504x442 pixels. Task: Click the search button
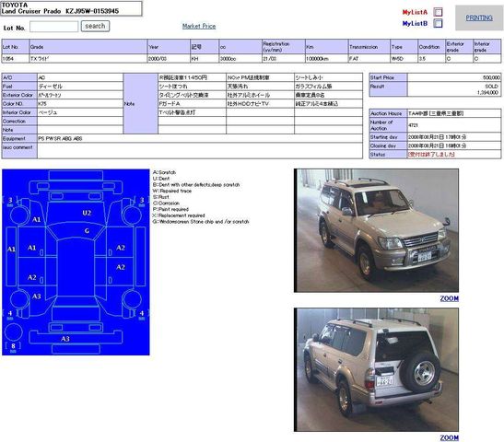[x=95, y=26]
